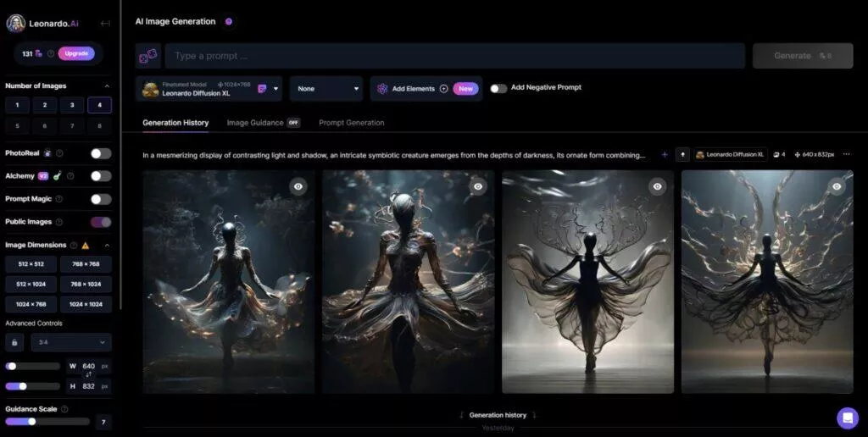Click the PhotoReal camera icon
Image resolution: width=868 pixels, height=437 pixels.
coord(47,153)
